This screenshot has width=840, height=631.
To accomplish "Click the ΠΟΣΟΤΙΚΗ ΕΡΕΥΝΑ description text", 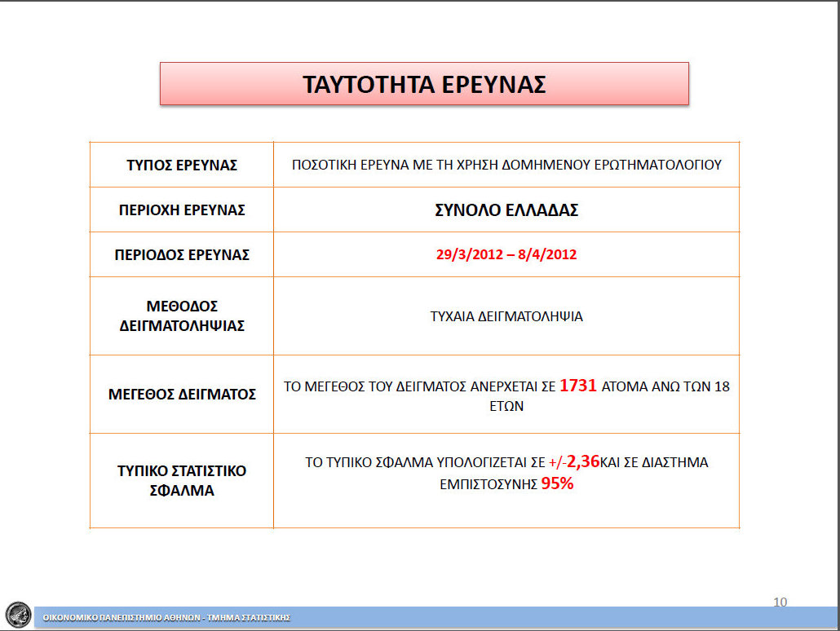I will coord(506,165).
